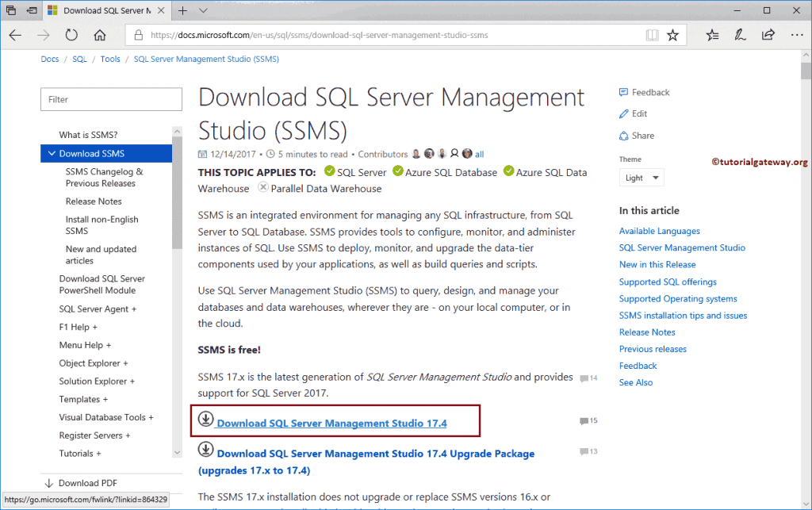Viewport: 812px width, 510px height.
Task: Expand the SQL Server Agent section
Action: click(x=98, y=309)
